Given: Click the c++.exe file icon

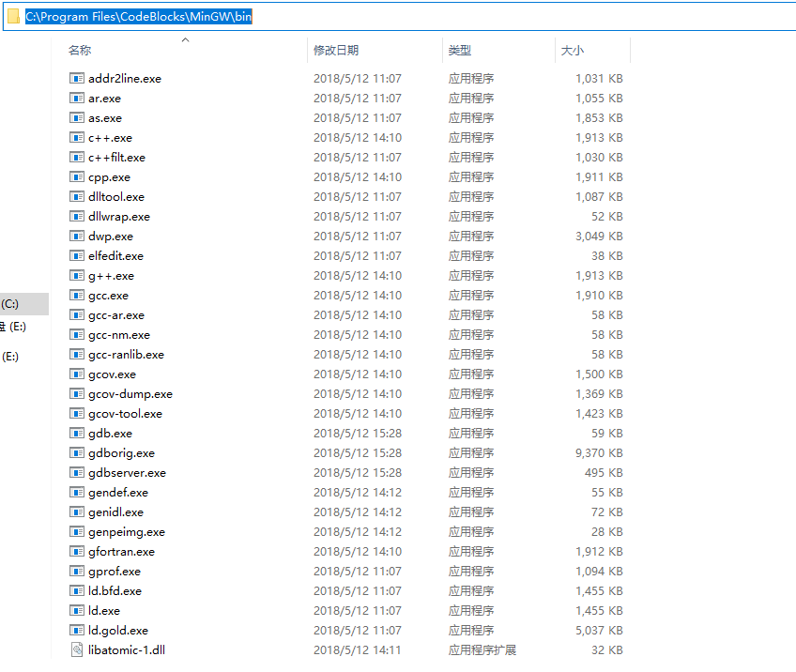Looking at the screenshot, I should click(x=77, y=138).
